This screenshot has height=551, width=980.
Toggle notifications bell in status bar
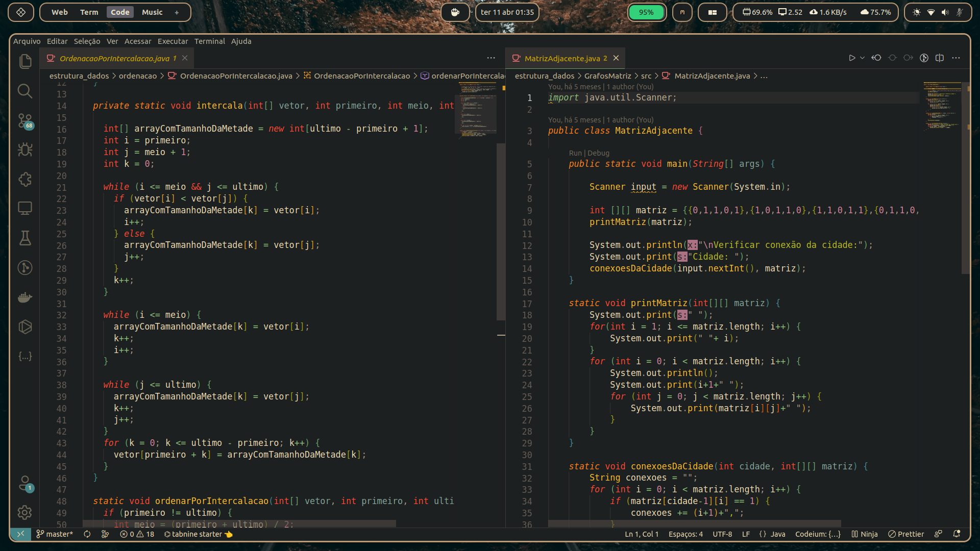(x=957, y=534)
